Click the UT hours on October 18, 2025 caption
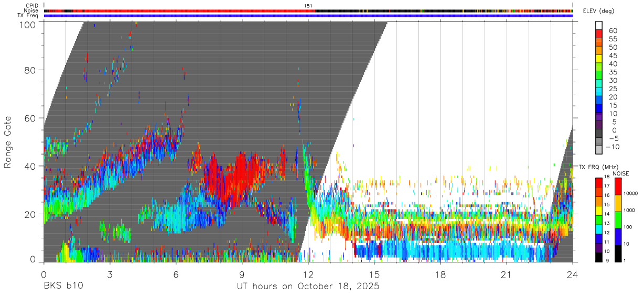644x297 pixels. click(x=308, y=287)
